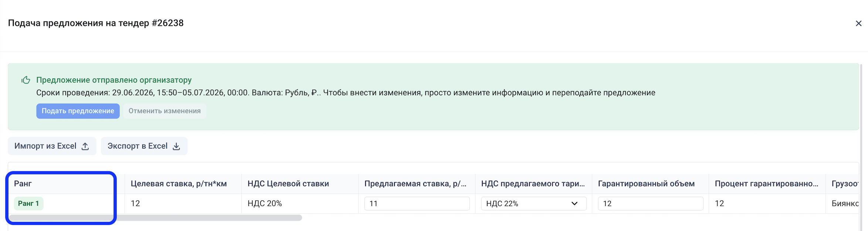This screenshot has width=868, height=231.
Task: Click the Процент гарантированного column header
Action: point(767,184)
